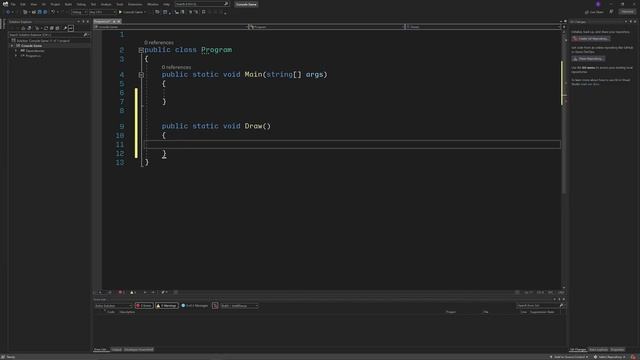Toggle preview selected items icon in Solution Explorer
Screen dimensions: 640x360
[x=71, y=28]
